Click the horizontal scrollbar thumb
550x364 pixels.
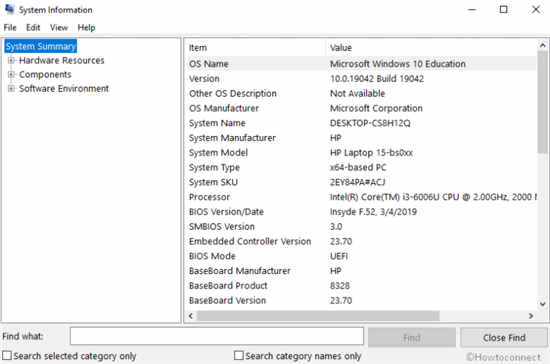318,316
